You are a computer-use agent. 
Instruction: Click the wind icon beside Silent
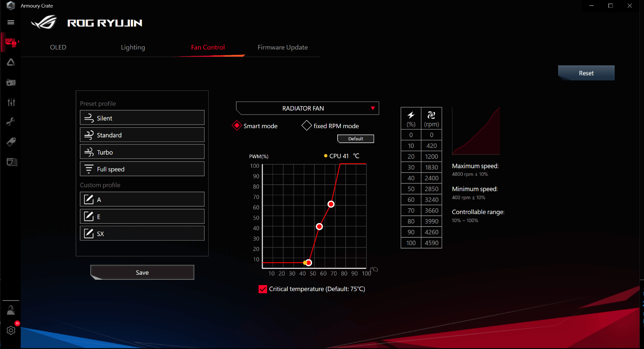pyautogui.click(x=89, y=118)
